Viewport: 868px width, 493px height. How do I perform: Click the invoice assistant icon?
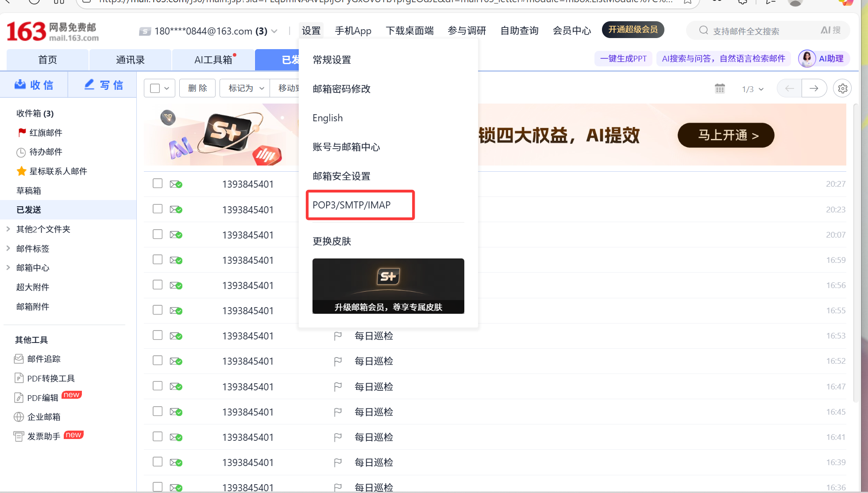(19, 436)
